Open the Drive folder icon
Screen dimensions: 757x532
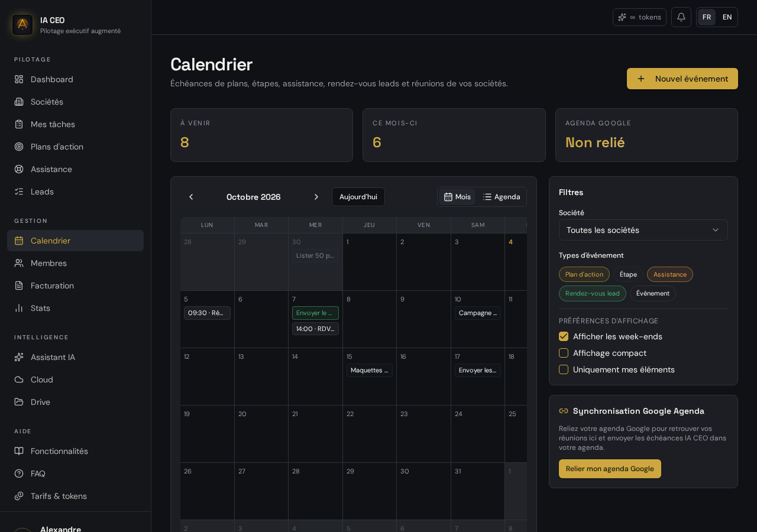pos(19,402)
